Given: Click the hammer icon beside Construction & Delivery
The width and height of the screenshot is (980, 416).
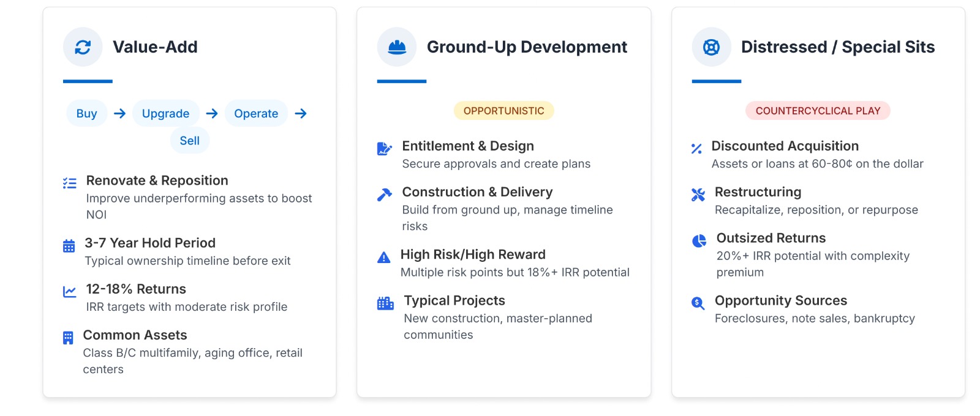Looking at the screenshot, I should tap(384, 195).
